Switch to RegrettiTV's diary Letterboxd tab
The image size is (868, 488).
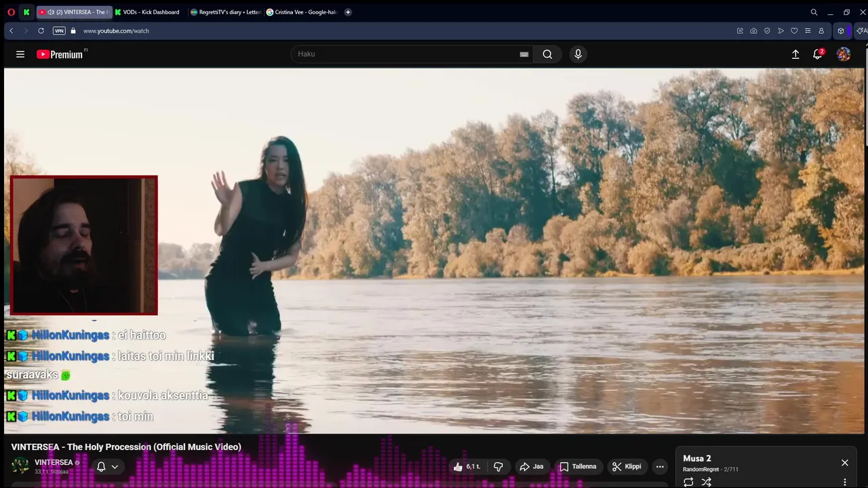pyautogui.click(x=226, y=12)
